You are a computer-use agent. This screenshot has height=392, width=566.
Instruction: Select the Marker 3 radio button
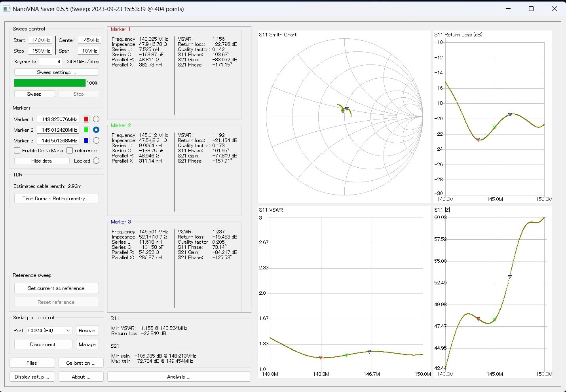96,140
